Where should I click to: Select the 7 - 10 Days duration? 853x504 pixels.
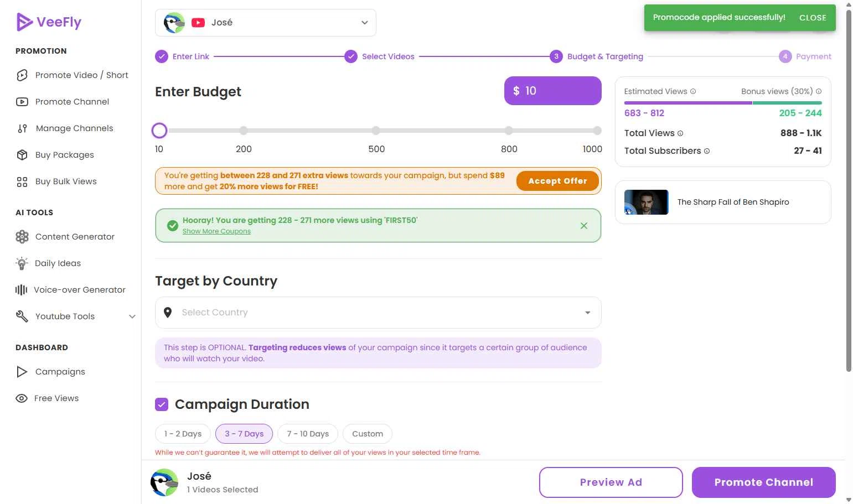tap(308, 434)
